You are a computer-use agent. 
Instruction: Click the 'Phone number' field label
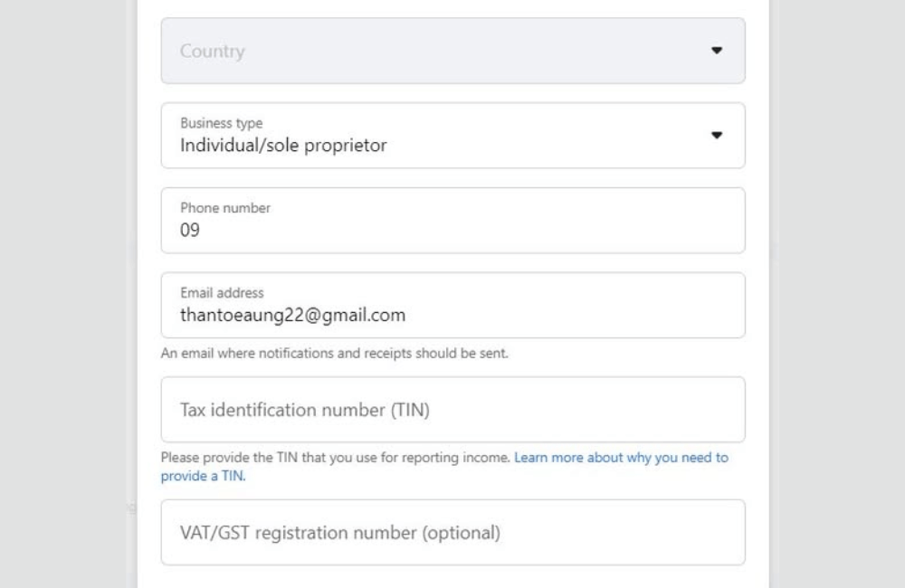point(224,208)
